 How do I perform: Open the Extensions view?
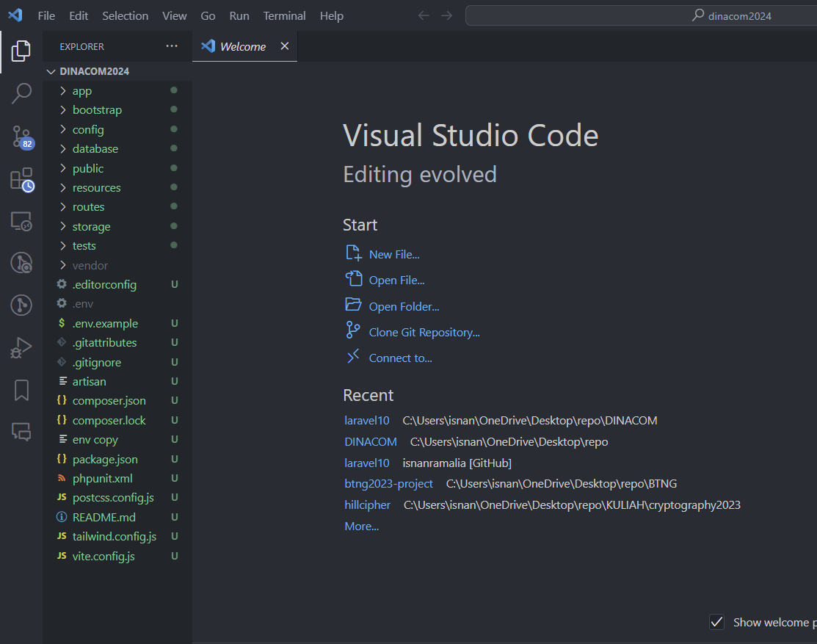21,178
